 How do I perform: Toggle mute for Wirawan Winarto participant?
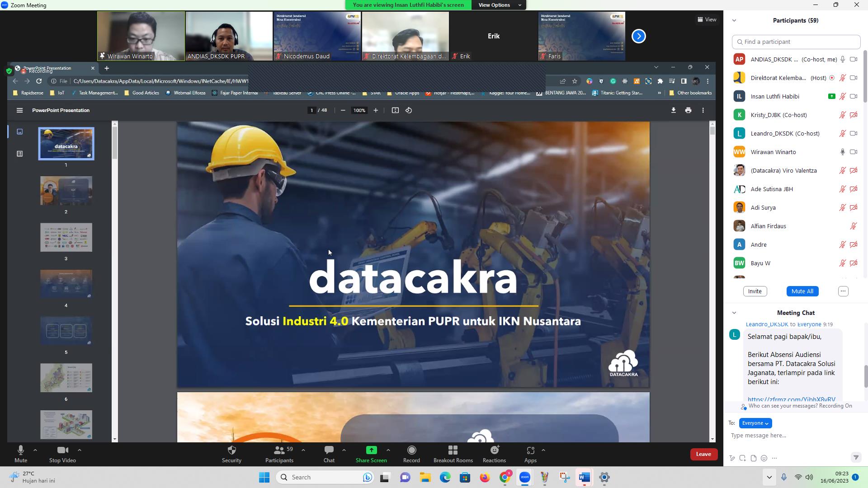842,152
